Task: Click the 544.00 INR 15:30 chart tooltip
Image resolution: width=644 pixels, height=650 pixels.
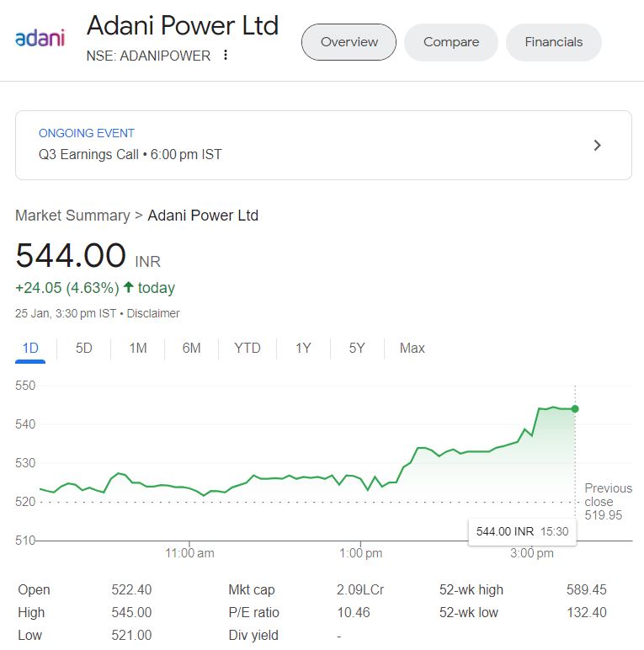Action: [522, 531]
